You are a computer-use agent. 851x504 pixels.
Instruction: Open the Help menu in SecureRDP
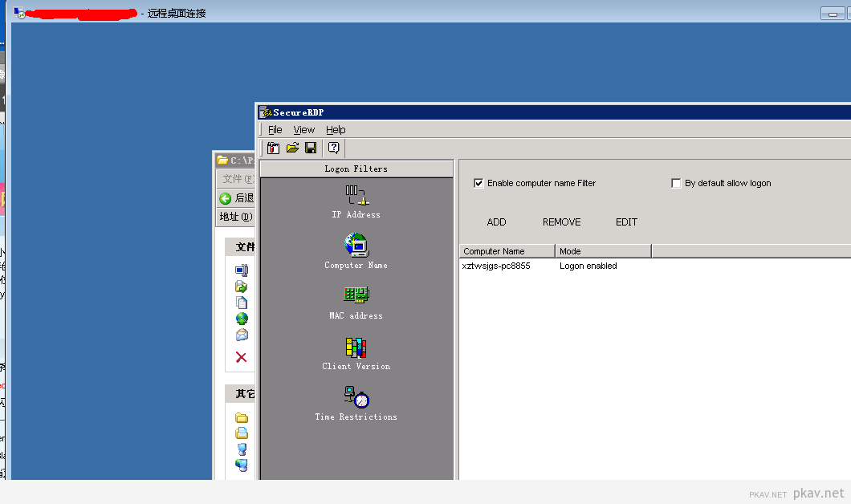point(336,130)
